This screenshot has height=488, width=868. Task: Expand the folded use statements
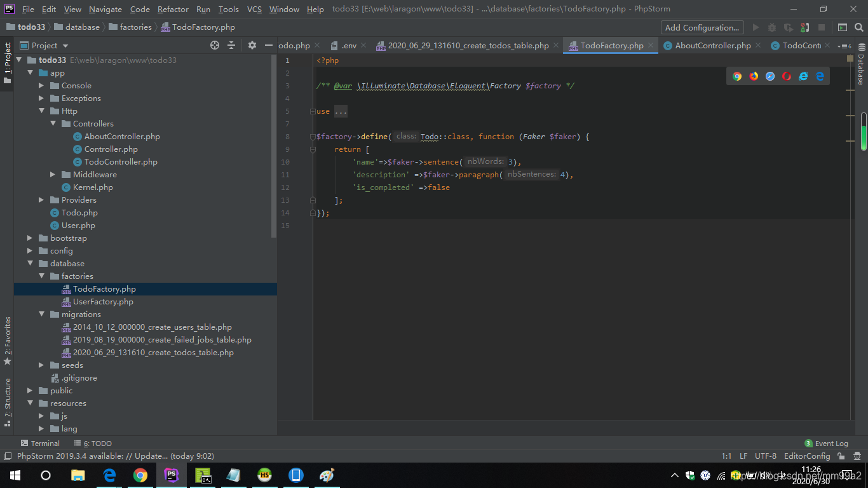tap(313, 111)
